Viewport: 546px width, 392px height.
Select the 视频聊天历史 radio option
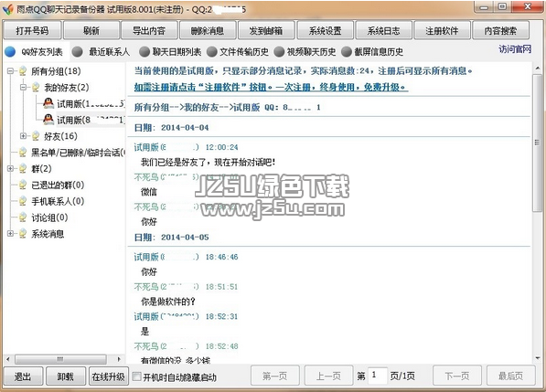(x=279, y=52)
